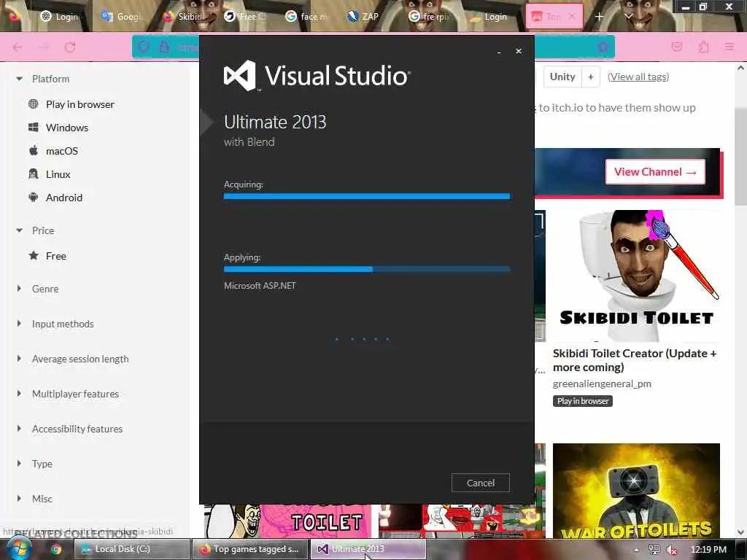Click the globe icon beside Play in browser
Image resolution: width=747 pixels, height=560 pixels.
[x=34, y=104]
